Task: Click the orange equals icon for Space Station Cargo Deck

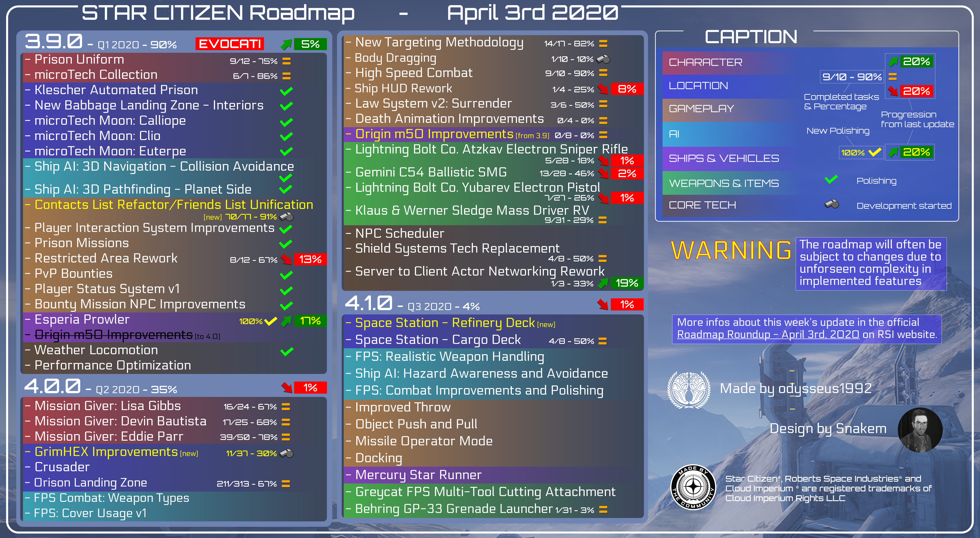Action: tap(603, 341)
